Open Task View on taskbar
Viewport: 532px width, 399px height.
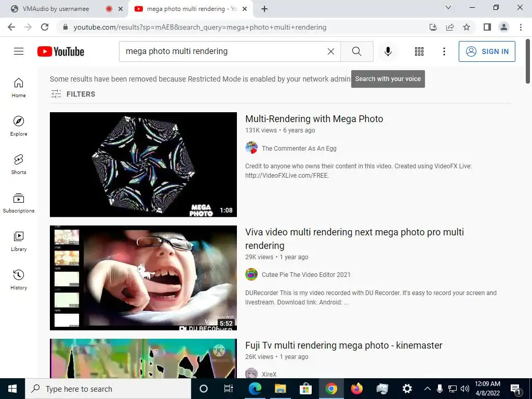229,389
